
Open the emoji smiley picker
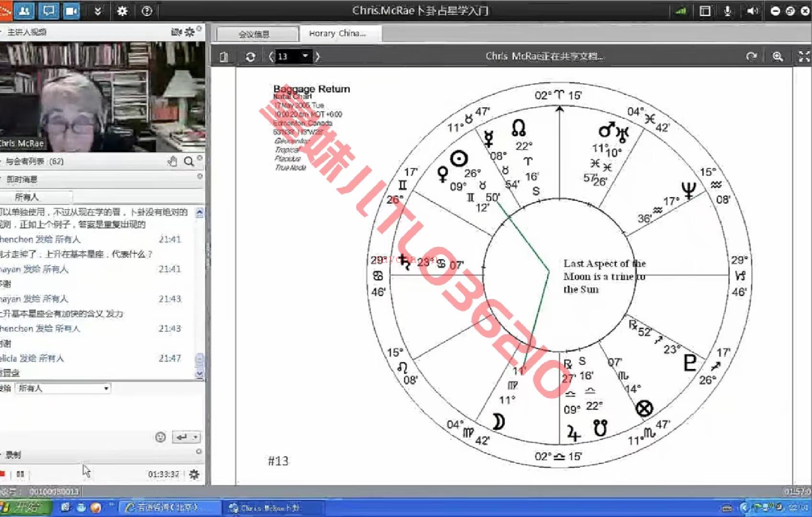click(160, 437)
